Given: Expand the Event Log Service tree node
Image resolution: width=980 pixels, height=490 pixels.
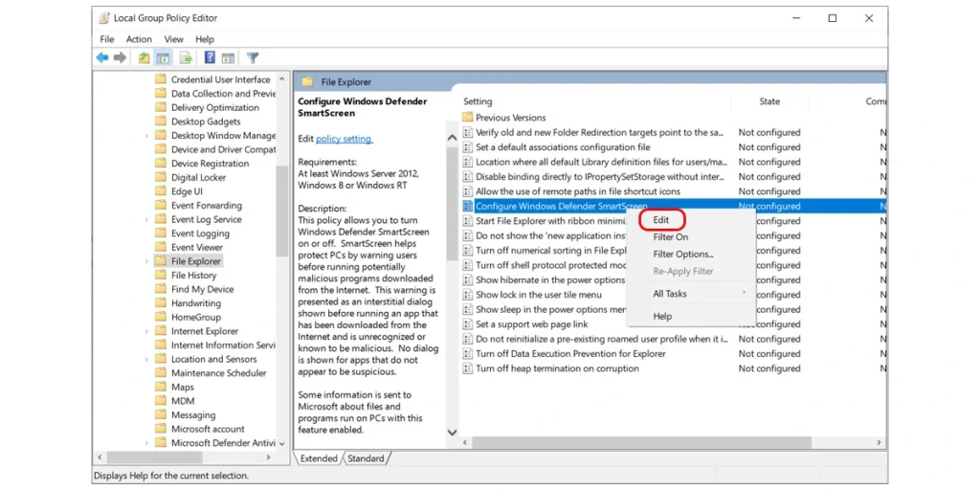Looking at the screenshot, I should click(x=146, y=219).
